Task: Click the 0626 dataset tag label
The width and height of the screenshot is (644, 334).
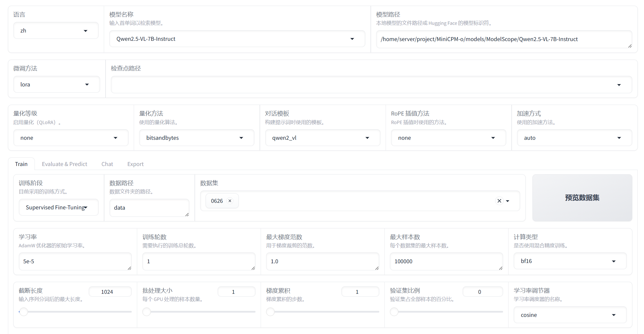Action: tap(217, 201)
